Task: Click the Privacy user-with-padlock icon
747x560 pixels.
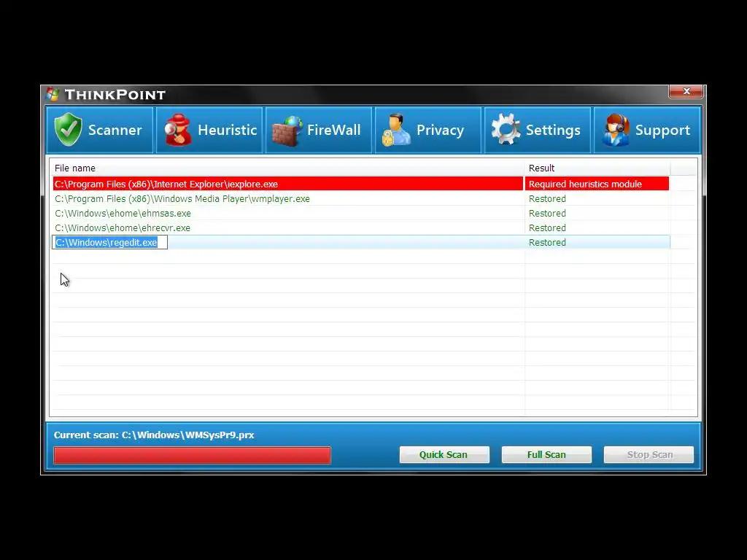Action: (x=396, y=130)
